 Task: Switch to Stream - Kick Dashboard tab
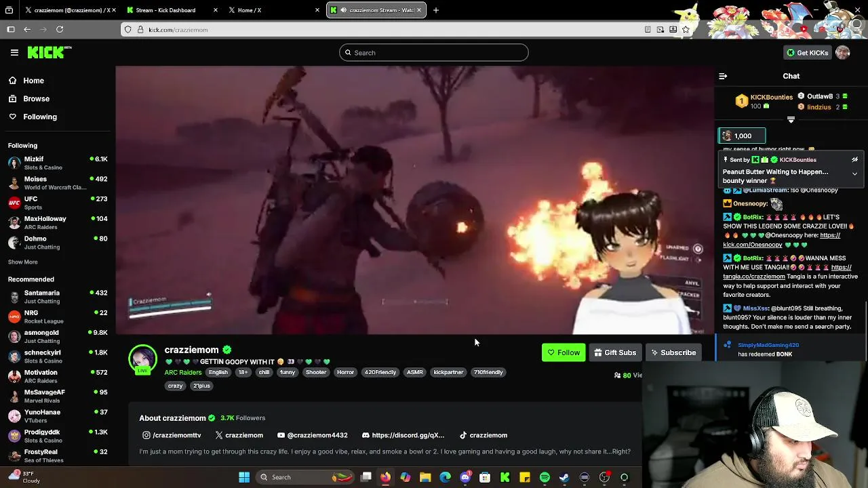170,10
